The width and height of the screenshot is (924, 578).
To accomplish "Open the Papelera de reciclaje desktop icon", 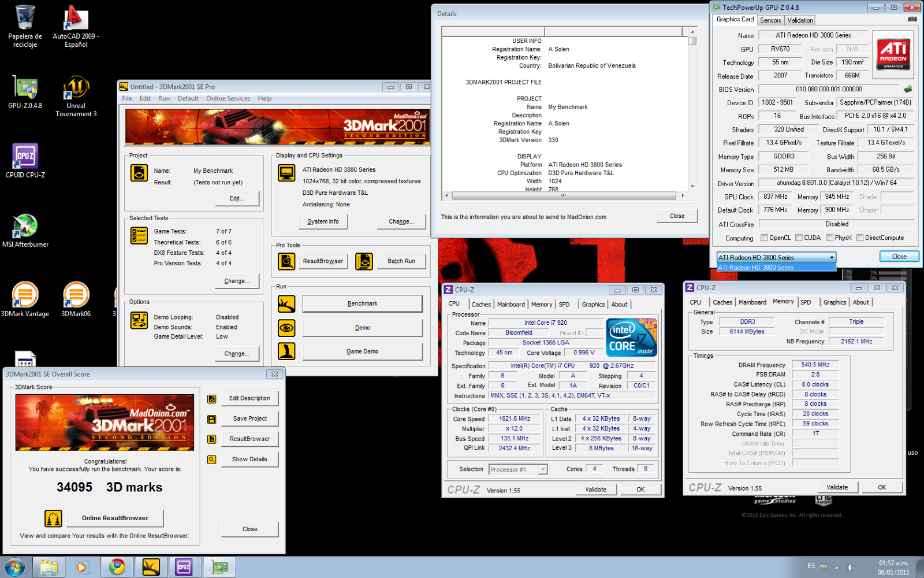I will point(25,26).
